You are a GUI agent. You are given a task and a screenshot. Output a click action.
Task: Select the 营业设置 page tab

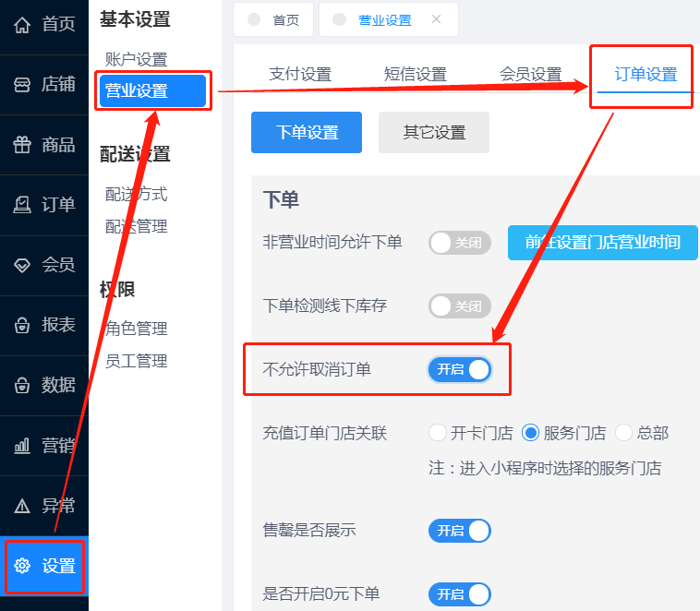coord(389,19)
